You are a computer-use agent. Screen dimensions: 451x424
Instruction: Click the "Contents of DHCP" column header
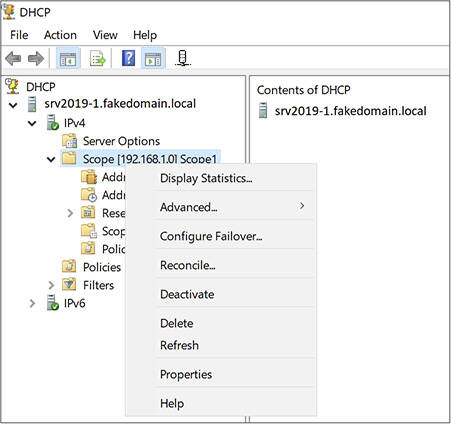pyautogui.click(x=304, y=90)
